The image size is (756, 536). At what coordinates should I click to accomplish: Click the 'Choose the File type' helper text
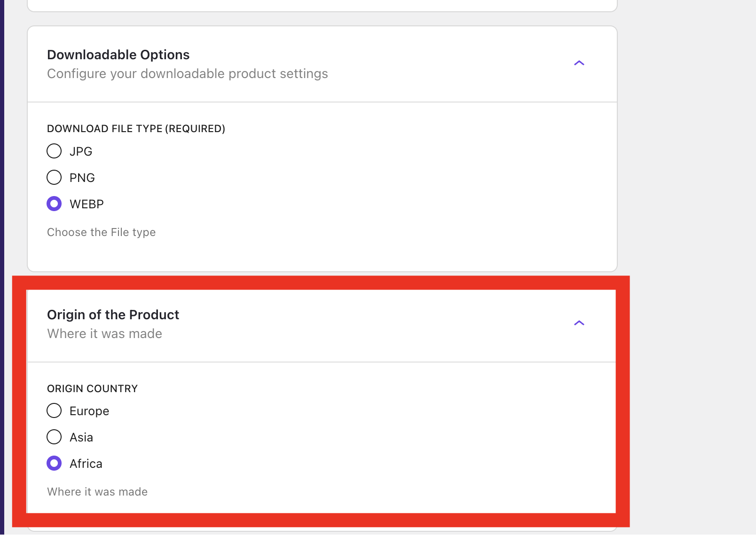point(101,232)
